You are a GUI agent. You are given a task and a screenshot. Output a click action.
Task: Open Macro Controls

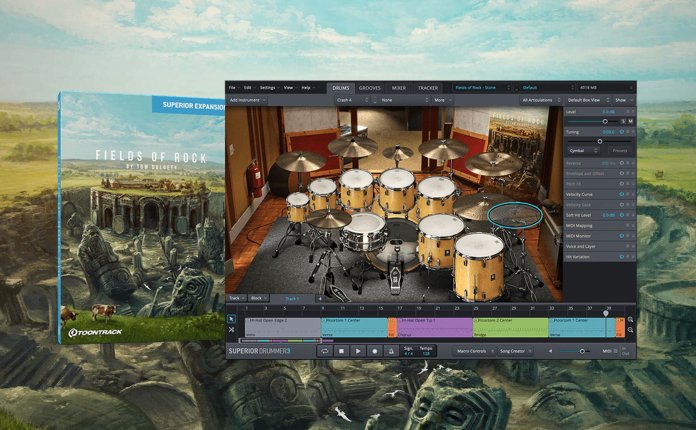pos(473,351)
